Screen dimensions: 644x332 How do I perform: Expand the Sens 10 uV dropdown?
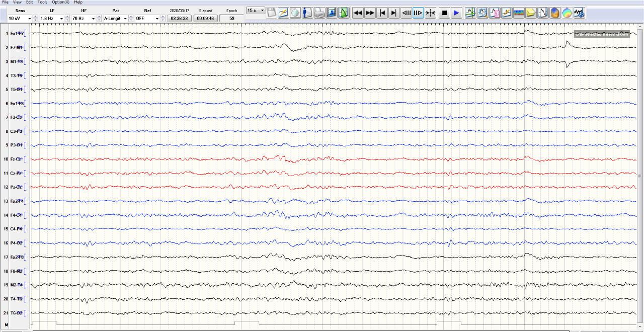pyautogui.click(x=30, y=19)
